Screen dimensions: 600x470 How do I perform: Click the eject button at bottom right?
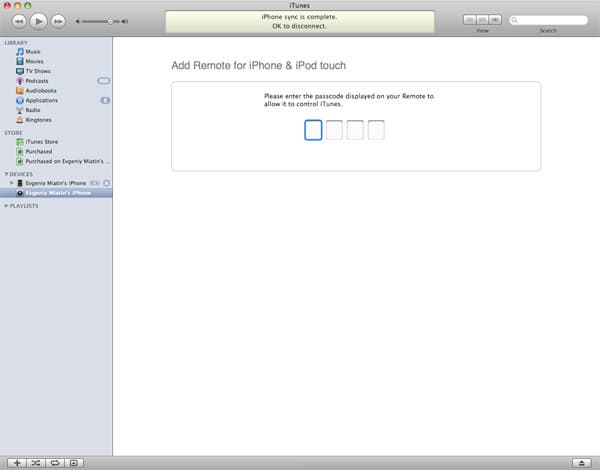pyautogui.click(x=582, y=463)
